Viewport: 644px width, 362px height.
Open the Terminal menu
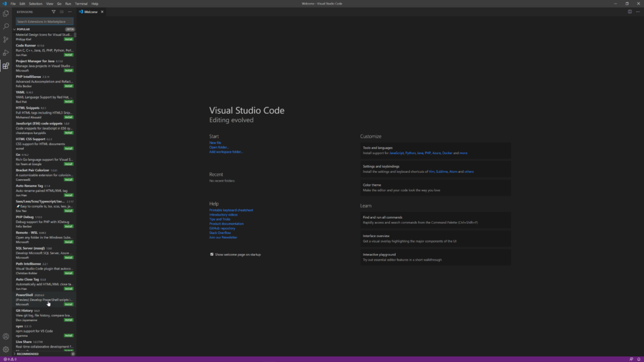[x=81, y=4]
